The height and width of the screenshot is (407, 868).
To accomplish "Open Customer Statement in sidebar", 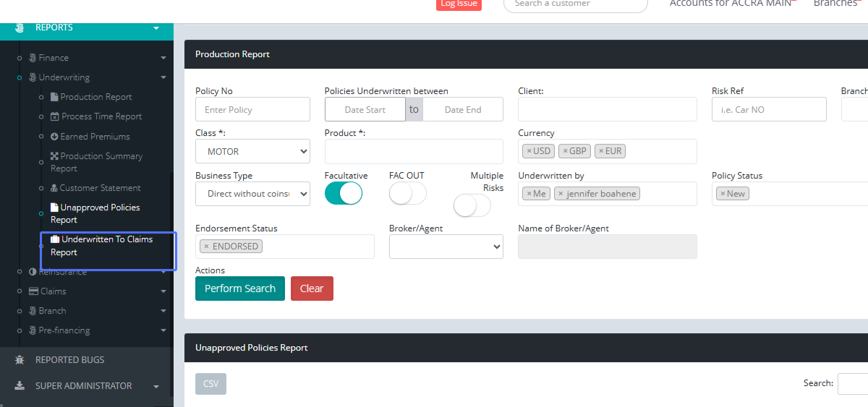I will [100, 188].
